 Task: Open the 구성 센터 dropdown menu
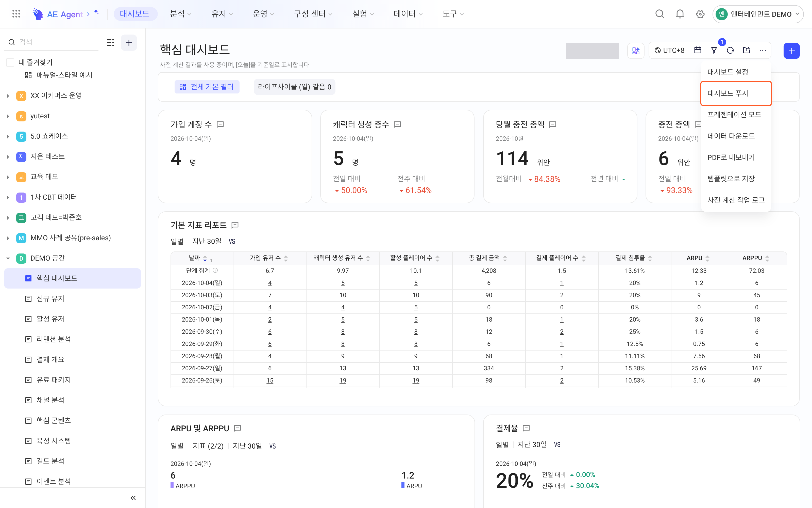[x=313, y=14]
